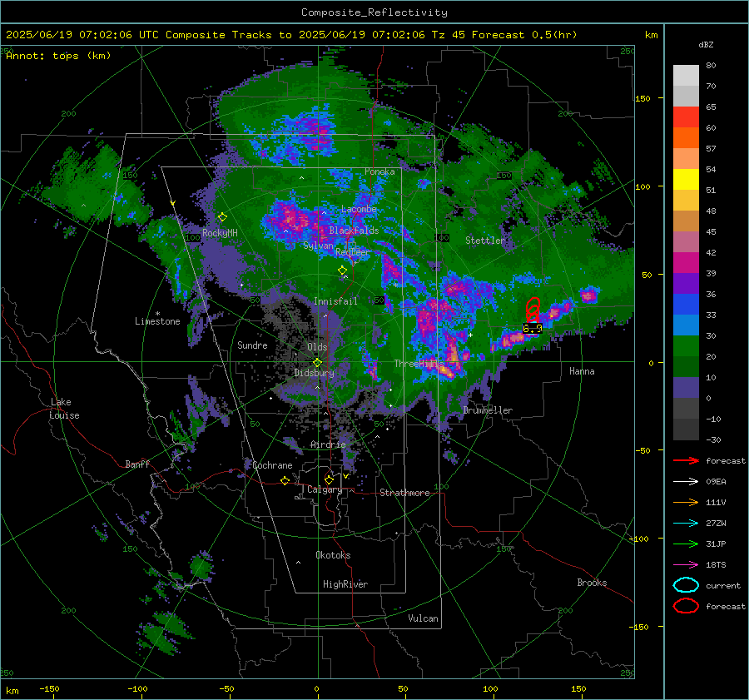Viewport: 749px width, 700px height.
Task: Click the Strathmore label
Action: [404, 493]
